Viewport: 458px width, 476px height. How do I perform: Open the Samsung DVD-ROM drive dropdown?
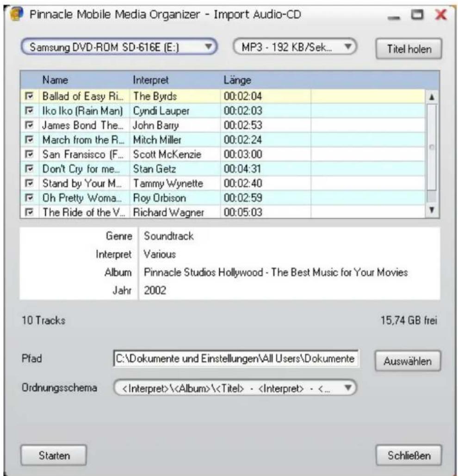point(119,47)
